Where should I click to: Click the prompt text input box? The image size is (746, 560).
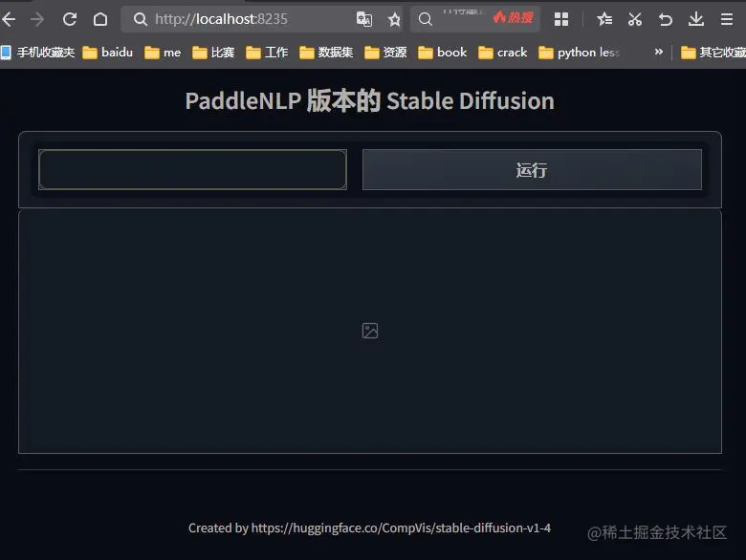point(192,170)
